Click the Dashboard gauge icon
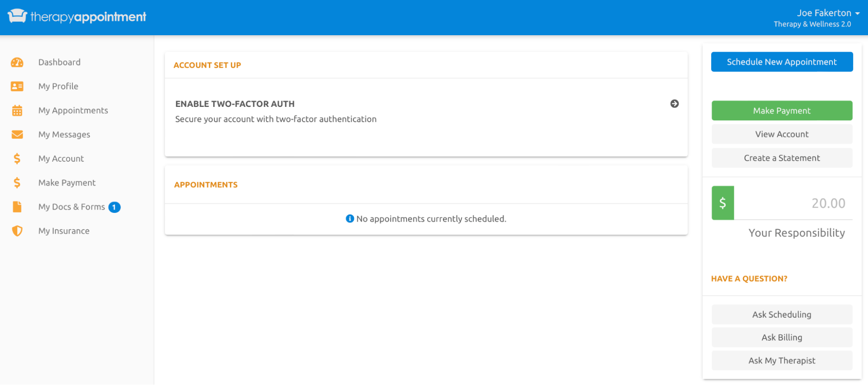The height and width of the screenshot is (385, 868). pos(17,62)
